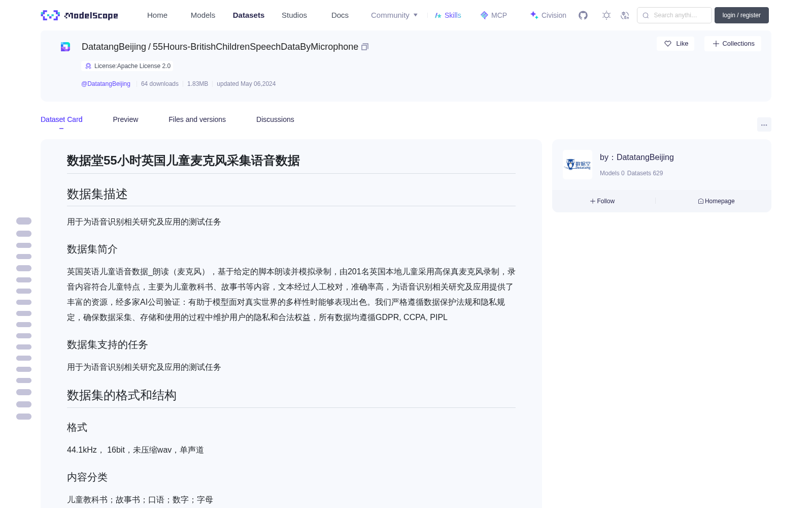Open the ModelScope logo homepage
812x508 pixels.
point(80,15)
